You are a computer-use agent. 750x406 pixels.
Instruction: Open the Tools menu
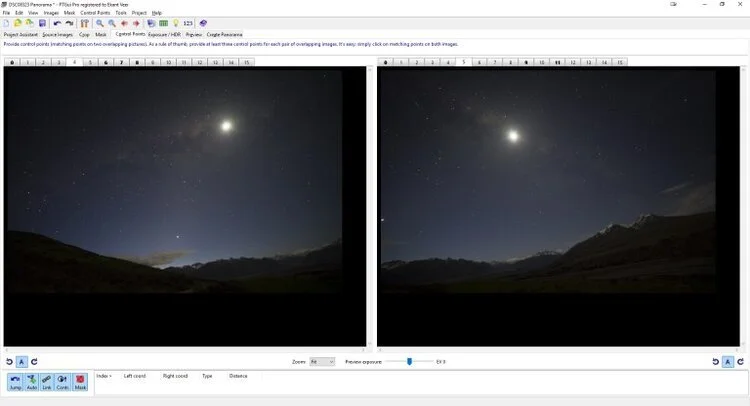(x=121, y=13)
